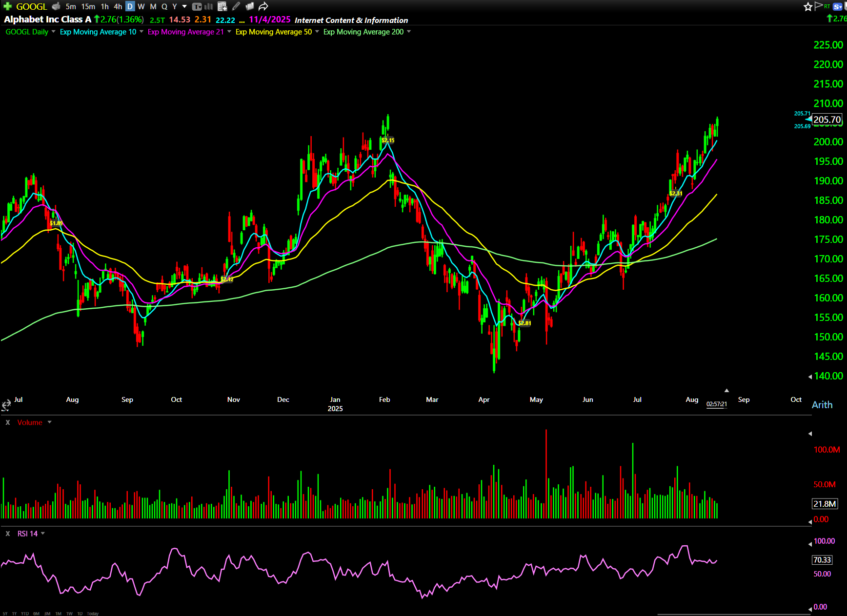The image size is (847, 616).
Task: Click the 11/4/2025 earnings date
Action: pyautogui.click(x=270, y=20)
